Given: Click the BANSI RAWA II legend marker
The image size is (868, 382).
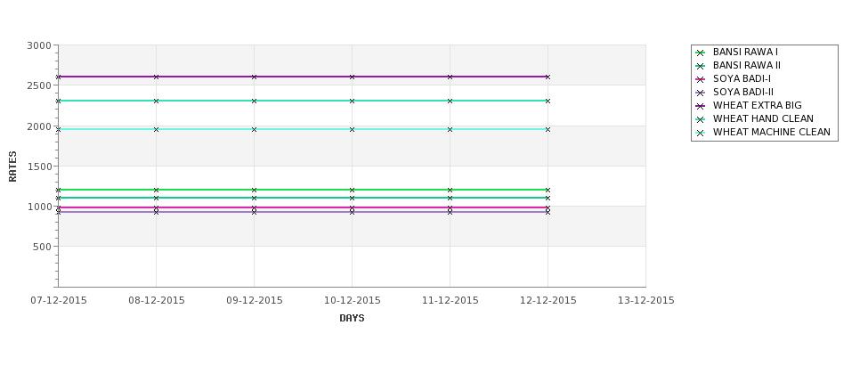Looking at the screenshot, I should coord(701,66).
